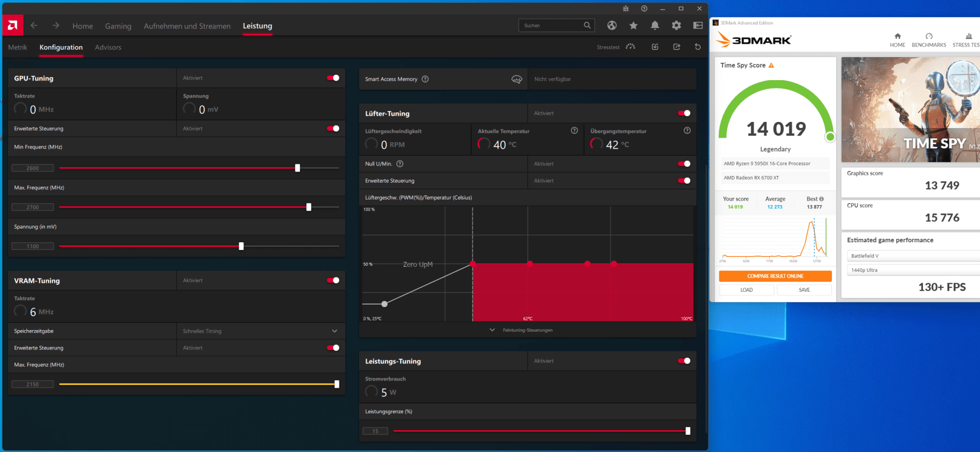The width and height of the screenshot is (980, 452).
Task: Click the GPU Max. Frequenz slider handle
Action: coord(309,207)
